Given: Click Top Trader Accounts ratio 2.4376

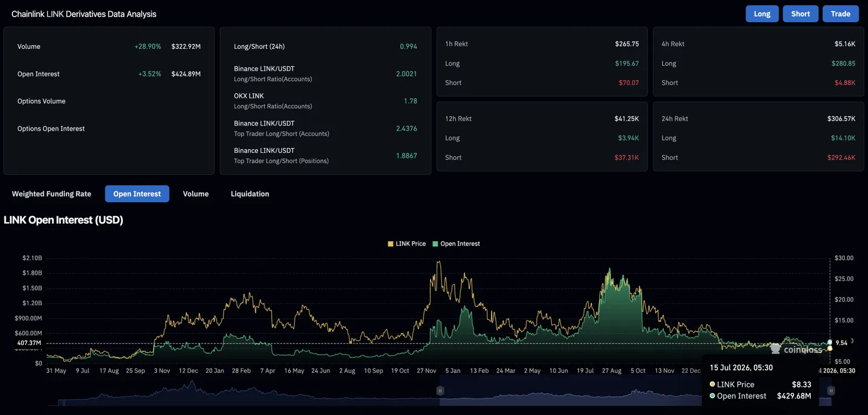Looking at the screenshot, I should (406, 128).
